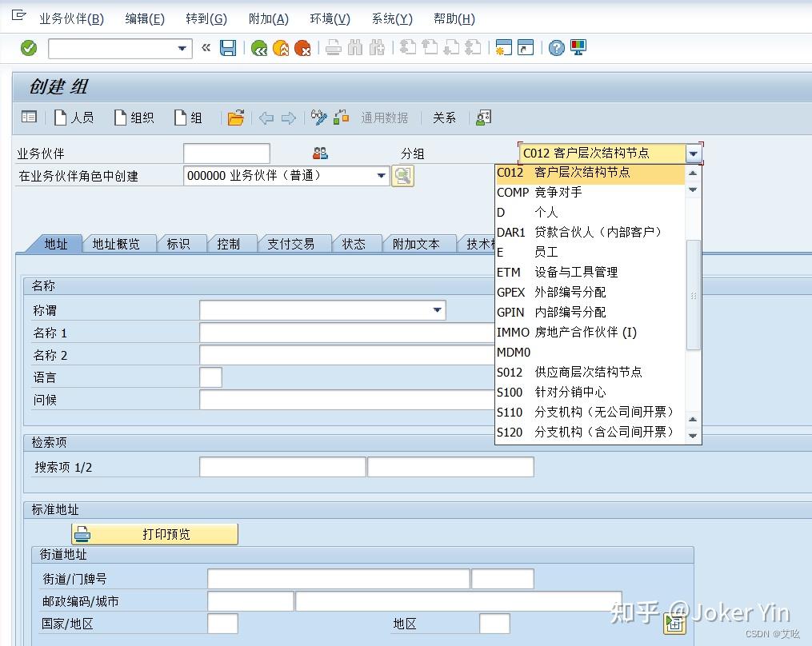812x646 pixels.
Task: Click inside the 搜索项 1/2 input field
Action: pos(282,466)
